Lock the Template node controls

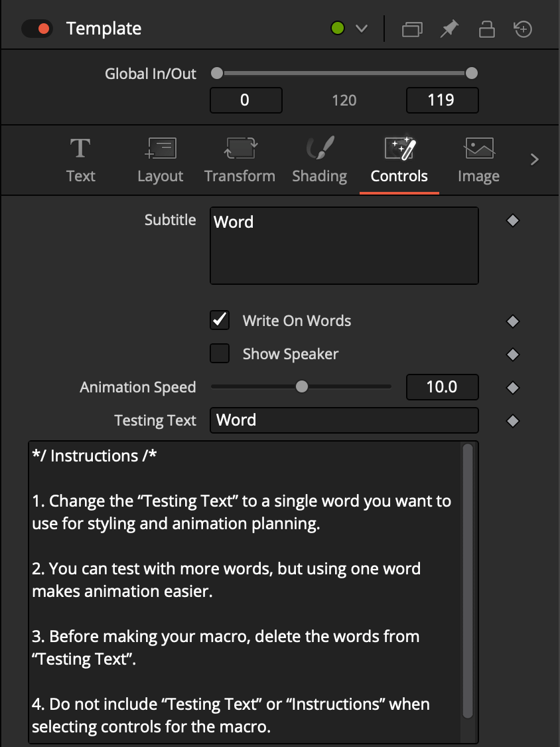click(x=487, y=29)
